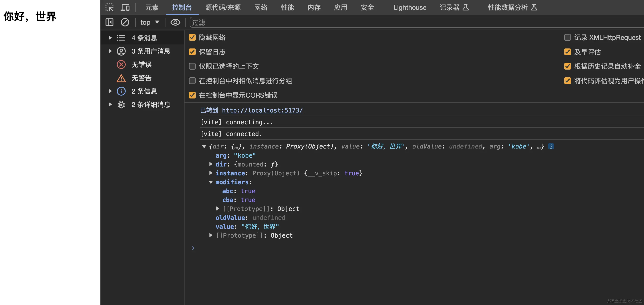Open the http://localhost:5173/ link
Screen dimensions: 644x305
[262, 110]
